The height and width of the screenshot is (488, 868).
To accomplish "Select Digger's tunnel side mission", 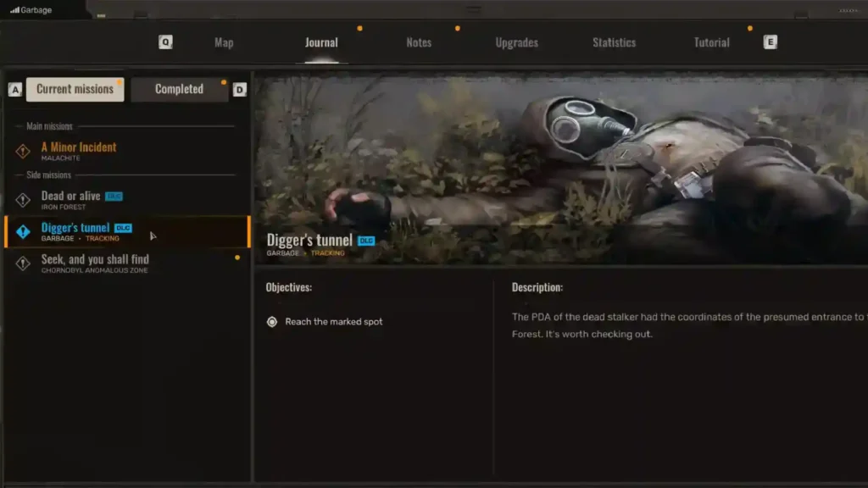I will (127, 231).
